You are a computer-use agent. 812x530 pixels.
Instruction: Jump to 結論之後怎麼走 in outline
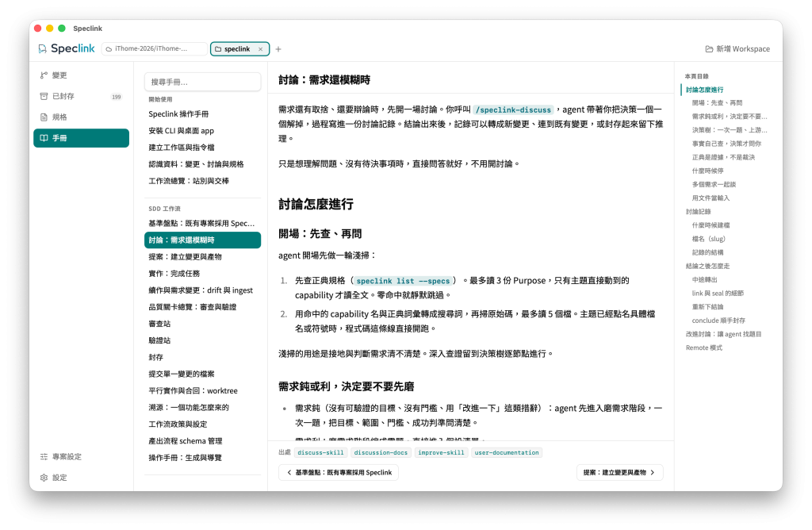[707, 266]
